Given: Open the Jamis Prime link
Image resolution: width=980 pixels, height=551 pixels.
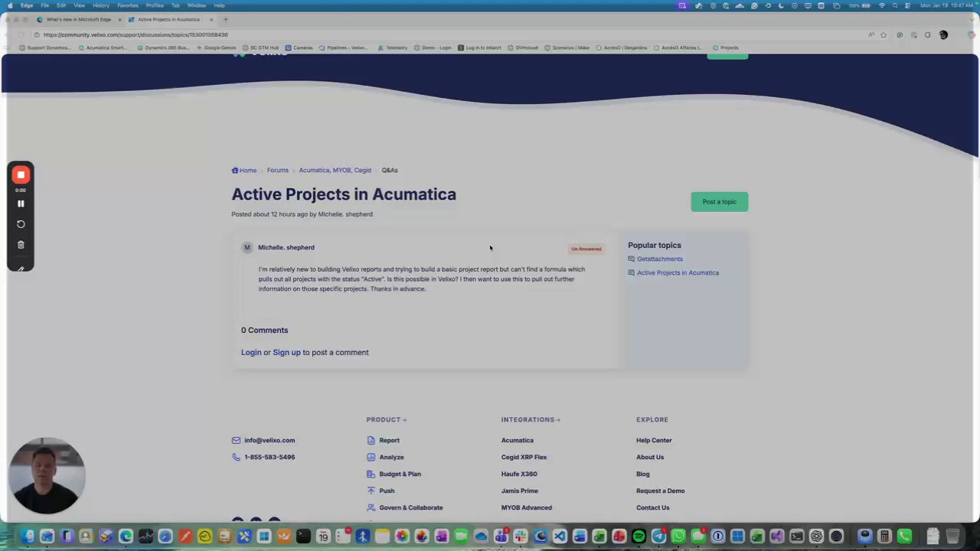Looking at the screenshot, I should coord(519,491).
